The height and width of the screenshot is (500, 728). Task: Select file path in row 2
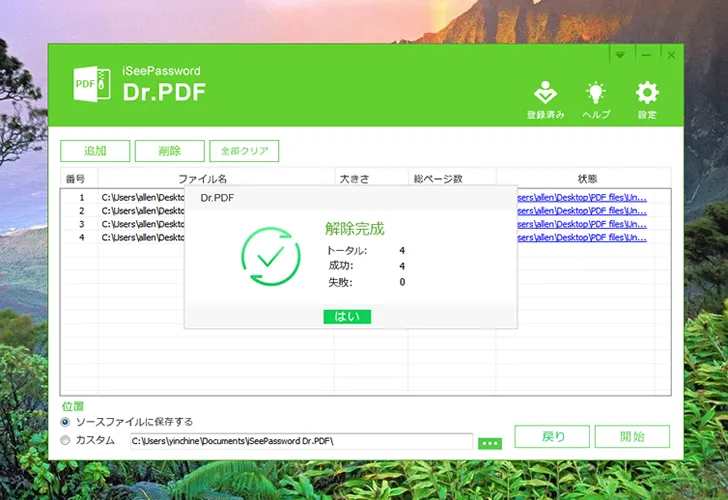coord(143,211)
